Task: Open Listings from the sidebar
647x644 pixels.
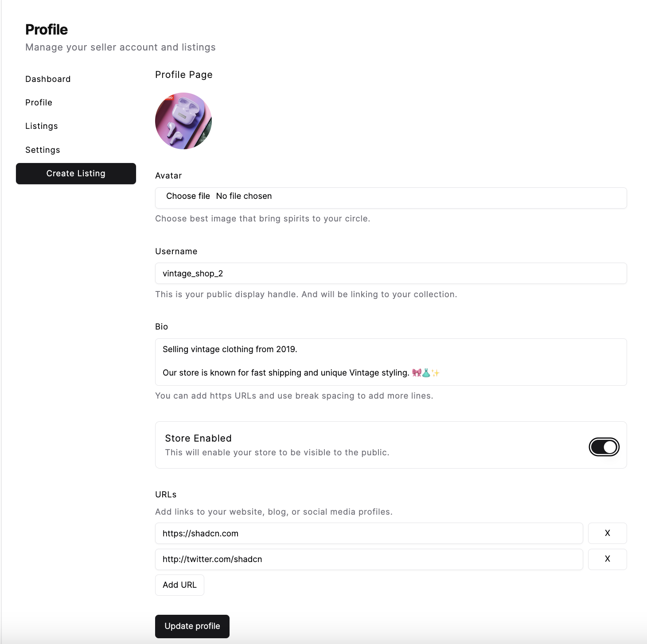Action: click(x=42, y=126)
